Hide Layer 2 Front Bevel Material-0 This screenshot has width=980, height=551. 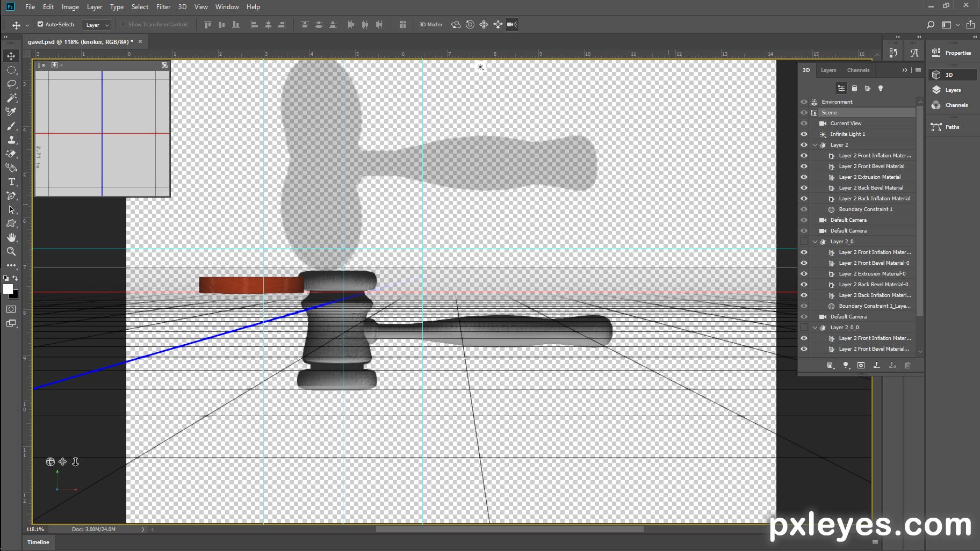(804, 263)
